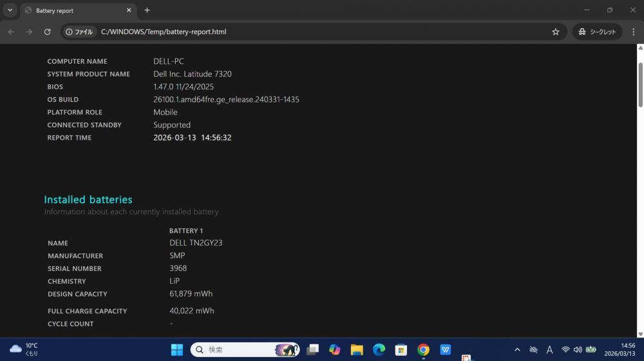Reload the battery report page
The height and width of the screenshot is (361, 644).
pos(47,32)
